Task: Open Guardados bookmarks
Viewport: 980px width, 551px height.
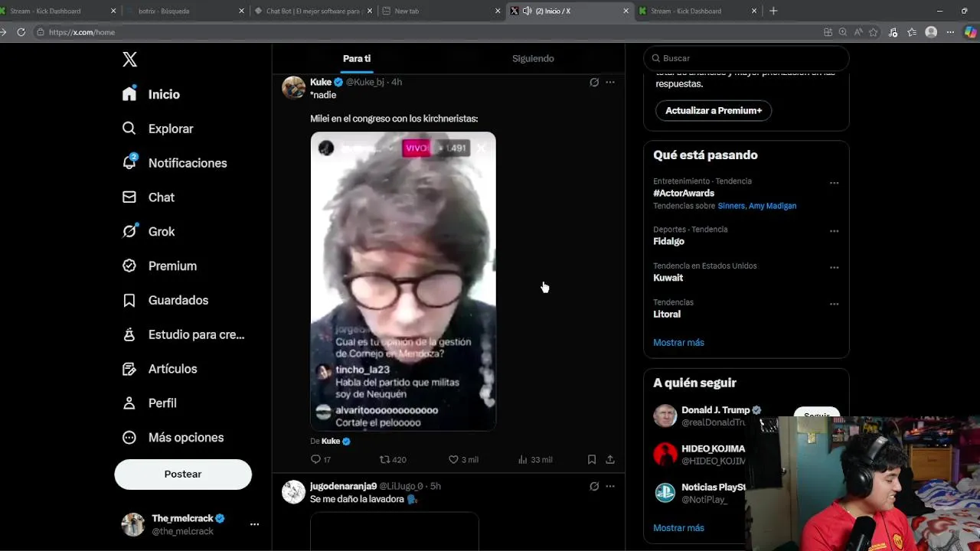Action: 165,300
